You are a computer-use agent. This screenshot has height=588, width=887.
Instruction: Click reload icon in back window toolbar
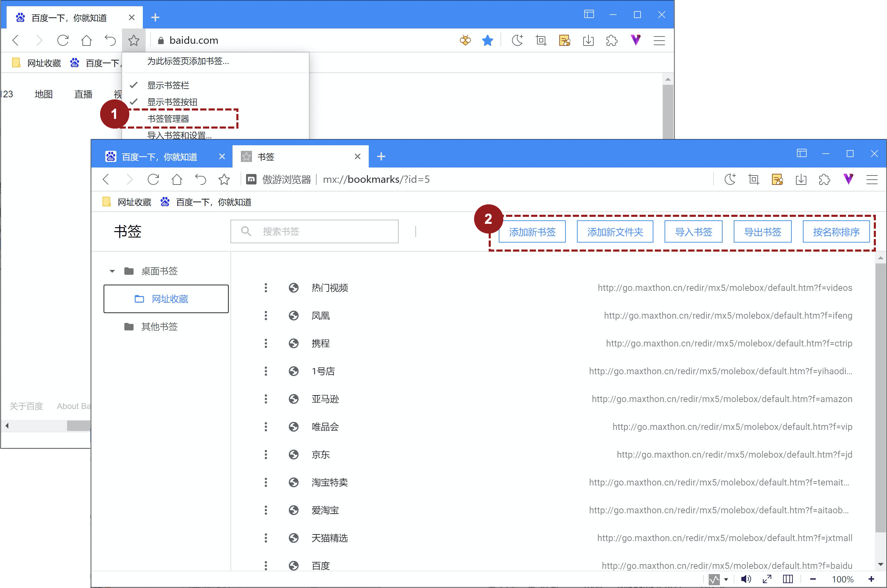point(63,40)
